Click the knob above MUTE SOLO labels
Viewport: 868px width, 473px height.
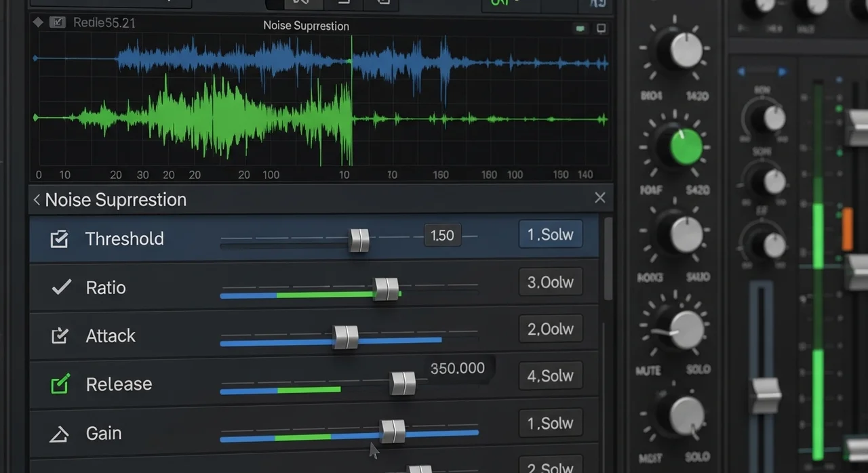(685, 329)
